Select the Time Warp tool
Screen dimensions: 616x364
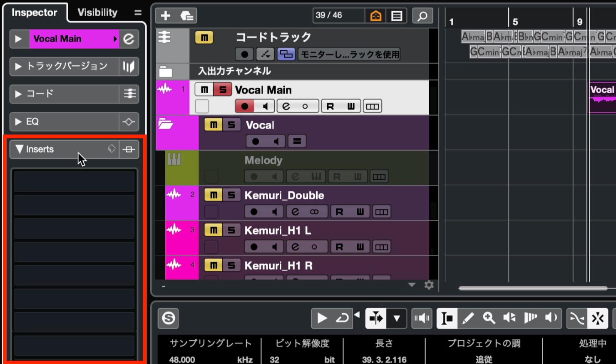[x=530, y=318]
